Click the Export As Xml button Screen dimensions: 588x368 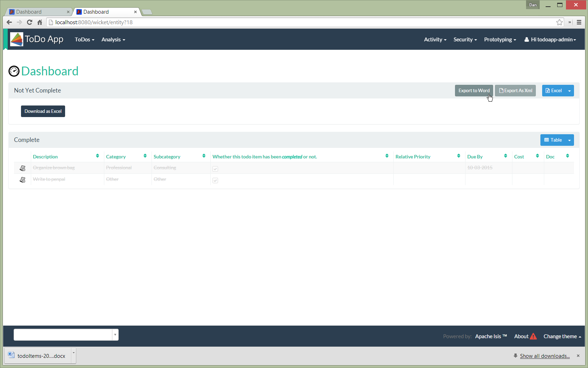click(x=515, y=91)
